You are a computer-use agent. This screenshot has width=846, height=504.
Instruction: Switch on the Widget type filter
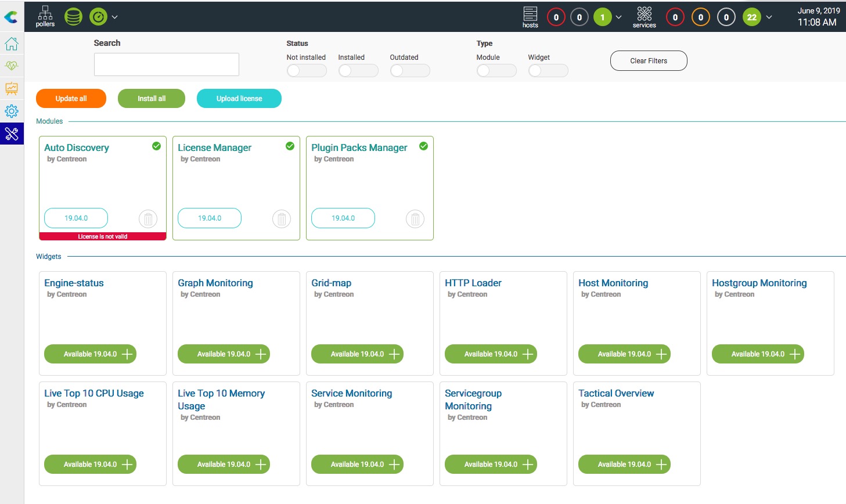coord(548,71)
